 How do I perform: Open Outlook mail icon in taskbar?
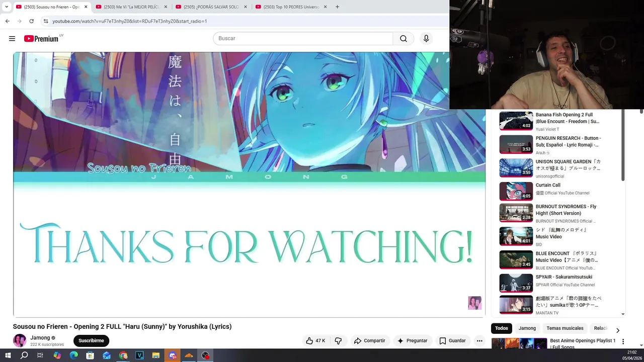point(107,355)
